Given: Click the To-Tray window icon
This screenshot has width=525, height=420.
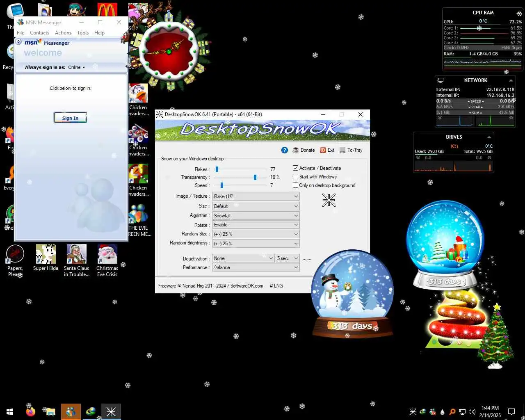Looking at the screenshot, I should (x=342, y=150).
